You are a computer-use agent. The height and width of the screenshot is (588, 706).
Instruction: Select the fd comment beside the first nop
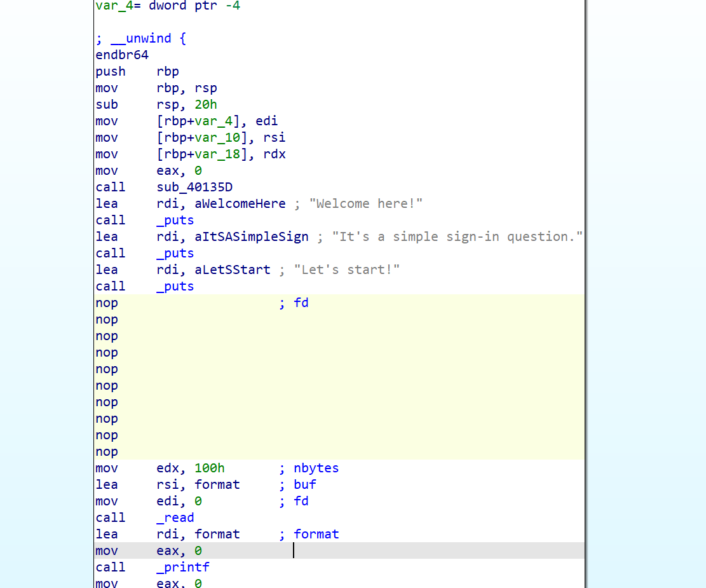tap(301, 303)
